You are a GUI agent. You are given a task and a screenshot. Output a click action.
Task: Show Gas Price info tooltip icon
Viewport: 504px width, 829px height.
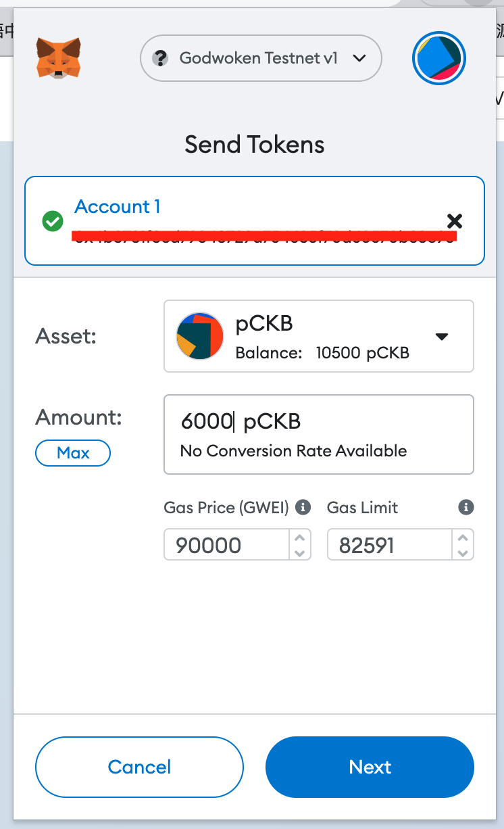[303, 506]
